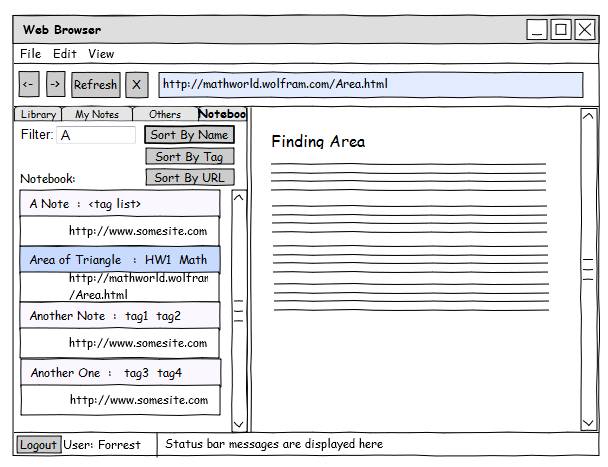This screenshot has height=467, width=608.
Task: Open the somesite.com URL under Another Note
Action: tap(120, 343)
